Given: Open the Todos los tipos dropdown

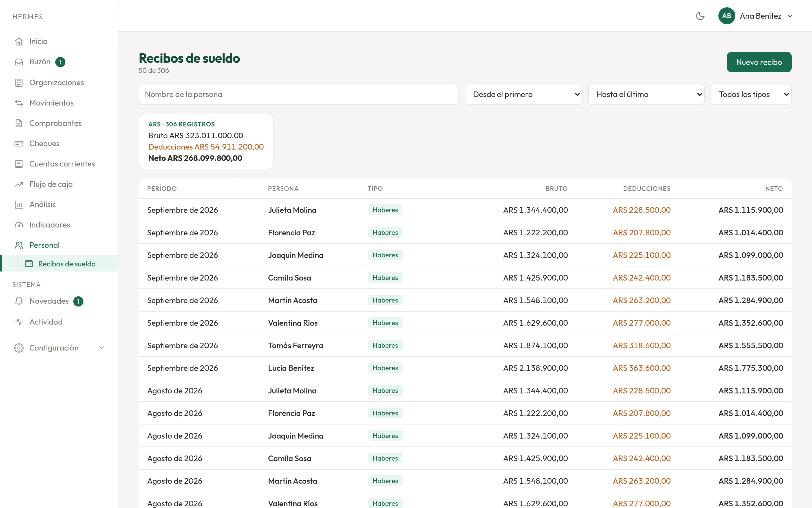Looking at the screenshot, I should click(x=751, y=95).
